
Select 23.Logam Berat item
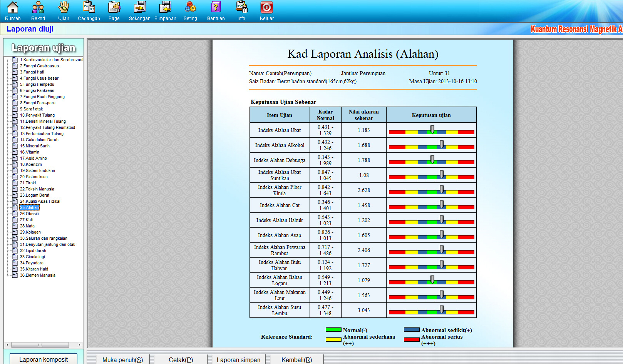[x=35, y=195]
